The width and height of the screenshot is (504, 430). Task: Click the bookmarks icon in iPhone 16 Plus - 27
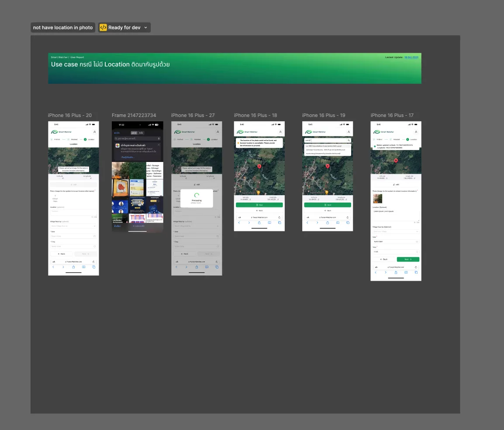(x=207, y=267)
